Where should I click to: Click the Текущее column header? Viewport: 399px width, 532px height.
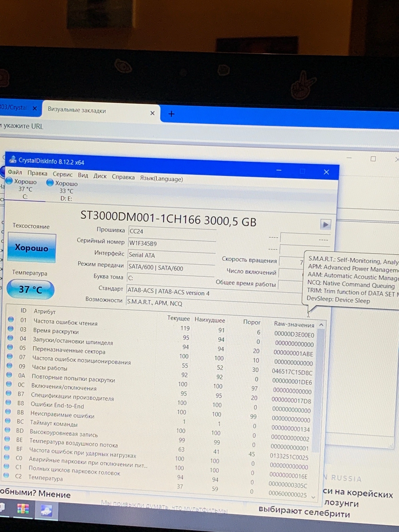click(x=179, y=318)
